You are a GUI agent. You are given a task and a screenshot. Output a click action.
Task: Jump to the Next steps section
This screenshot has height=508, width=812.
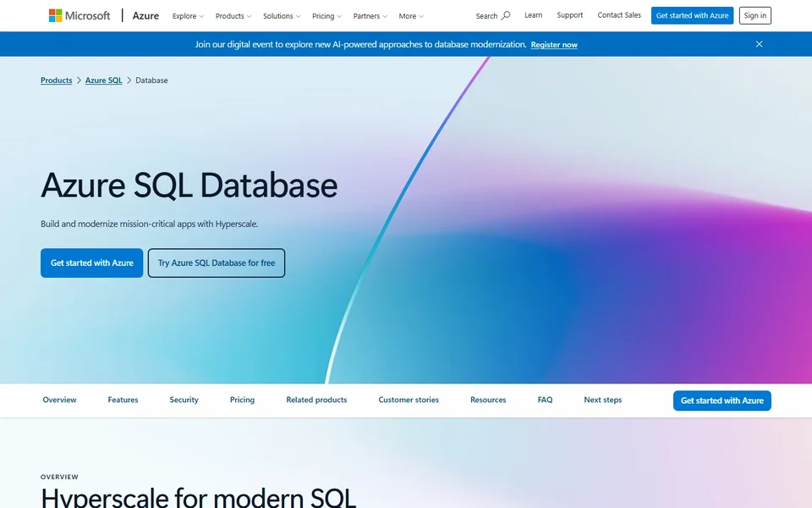603,400
